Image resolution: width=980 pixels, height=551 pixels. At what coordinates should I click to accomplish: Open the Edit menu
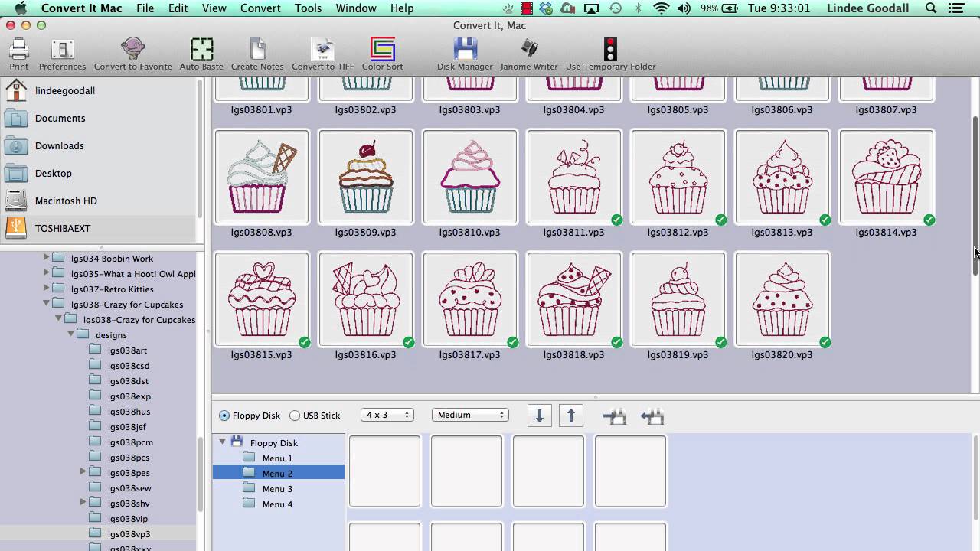(x=178, y=8)
